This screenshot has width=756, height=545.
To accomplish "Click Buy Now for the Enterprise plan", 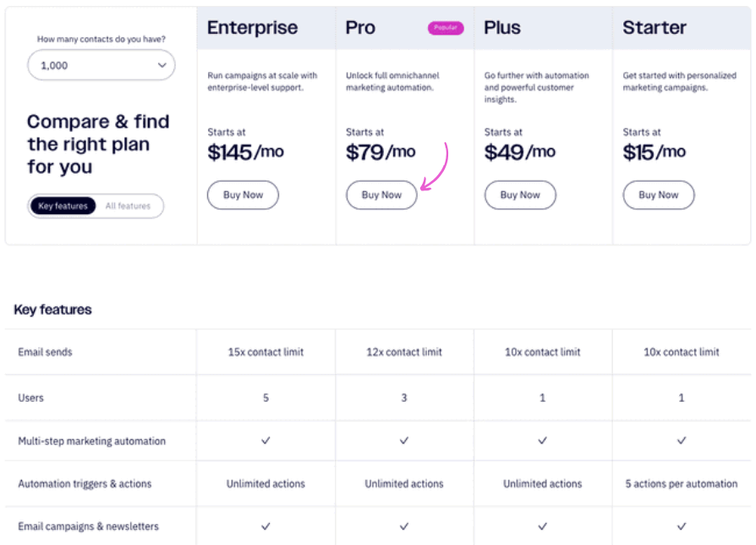I will pos(243,195).
